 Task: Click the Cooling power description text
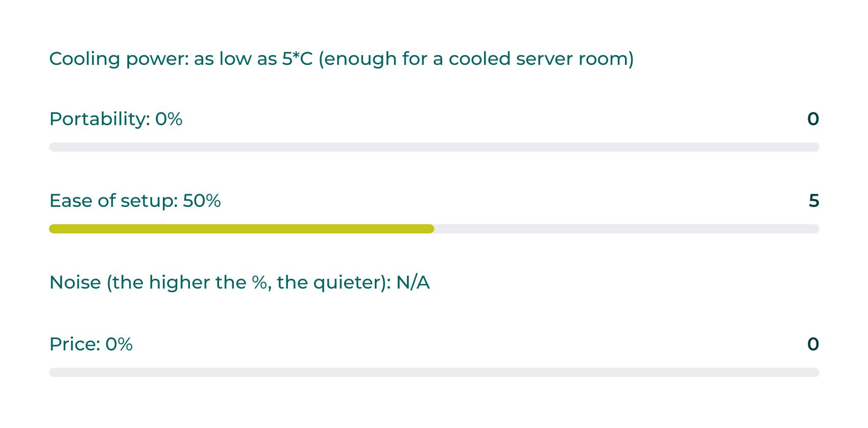tap(342, 59)
